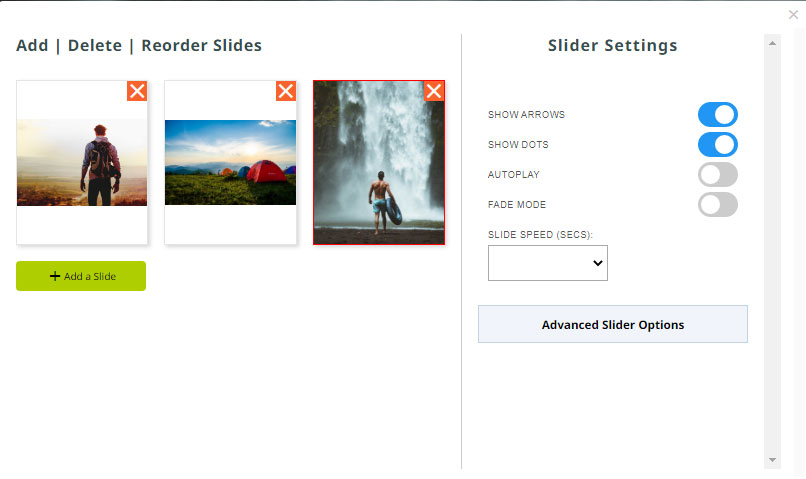Click the scrollbar up arrow
The image size is (806, 479).
pos(772,44)
